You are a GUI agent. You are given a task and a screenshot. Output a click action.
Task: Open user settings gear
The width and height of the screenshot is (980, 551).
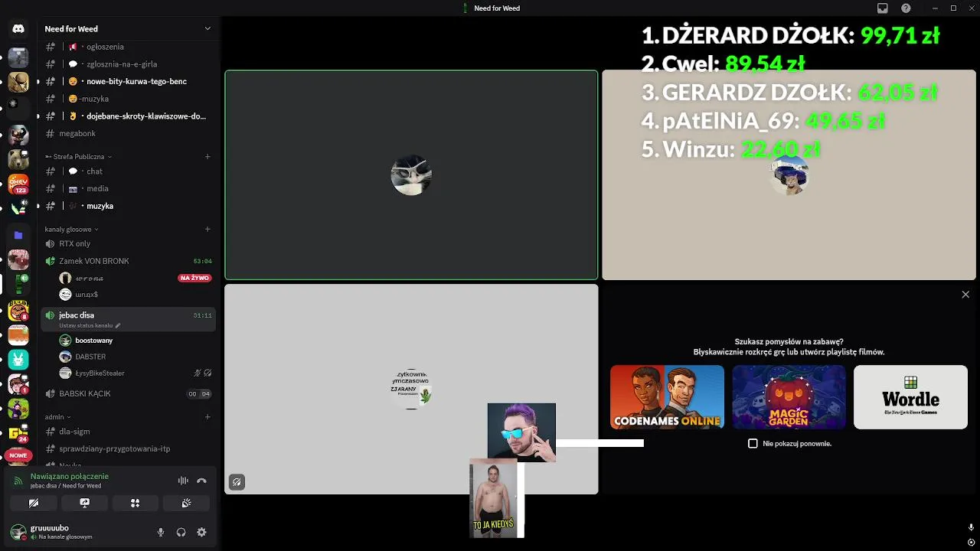(x=201, y=532)
